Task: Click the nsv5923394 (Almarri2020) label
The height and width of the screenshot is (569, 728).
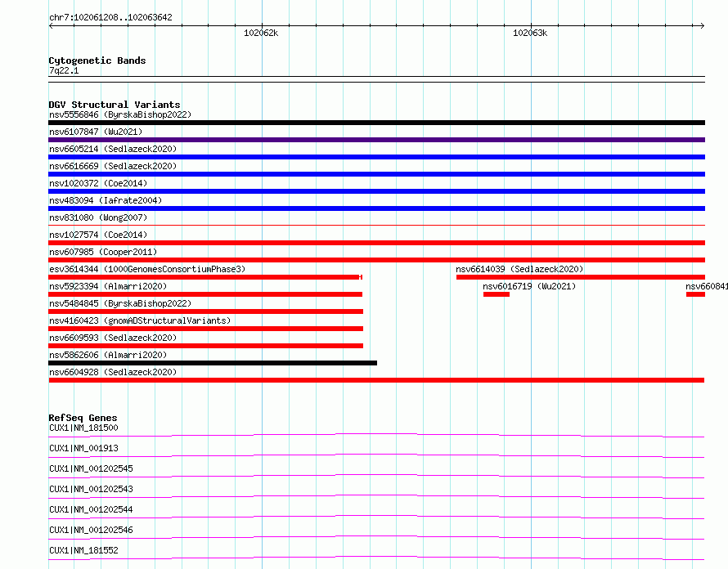Action: point(108,286)
